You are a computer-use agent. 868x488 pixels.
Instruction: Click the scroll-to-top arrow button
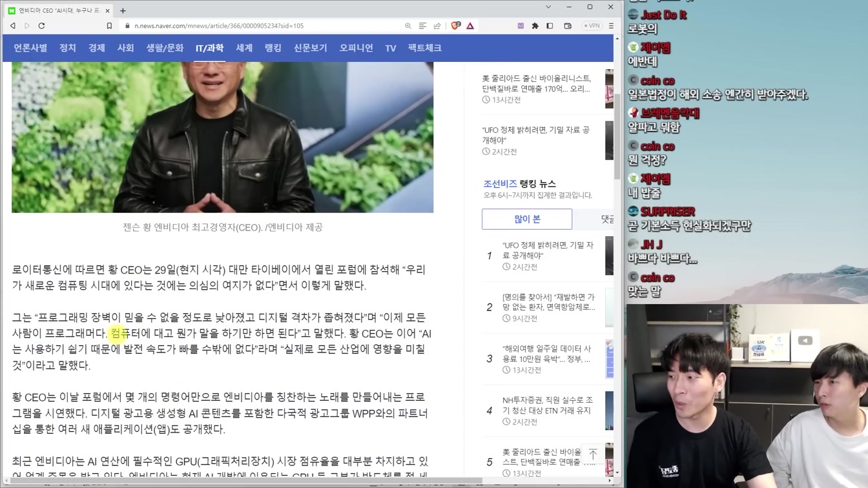tap(593, 454)
